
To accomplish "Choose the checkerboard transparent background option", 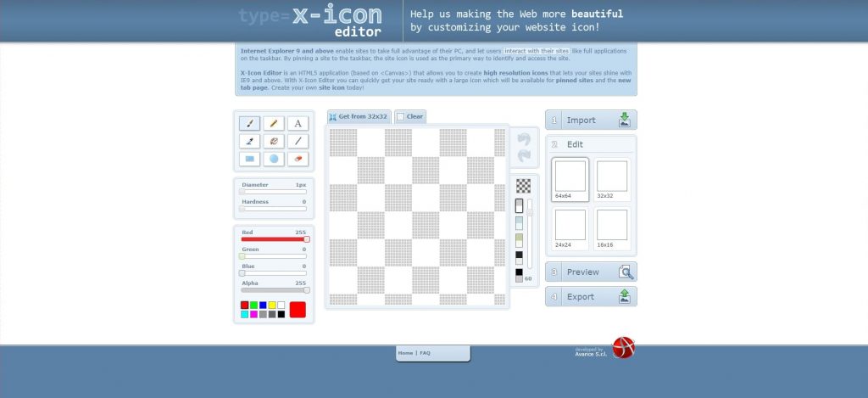I will tap(523, 186).
